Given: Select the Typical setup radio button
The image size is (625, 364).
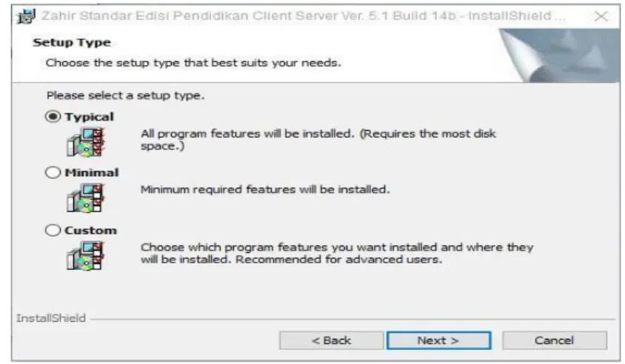Looking at the screenshot, I should 53,117.
